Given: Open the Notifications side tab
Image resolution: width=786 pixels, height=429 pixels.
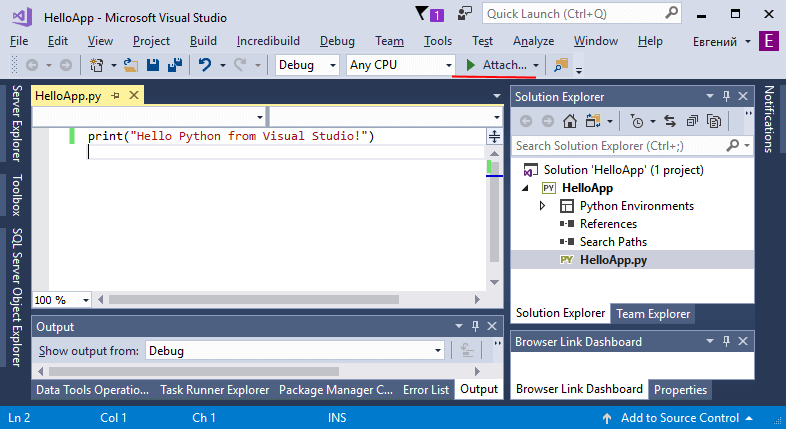Looking at the screenshot, I should [768, 119].
